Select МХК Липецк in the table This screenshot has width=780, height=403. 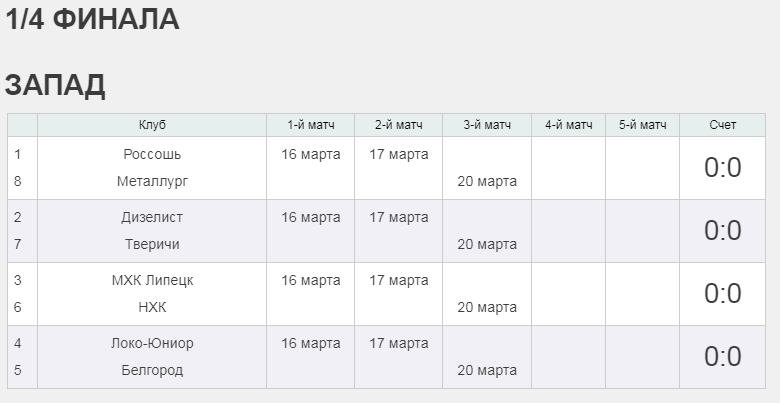(x=152, y=281)
